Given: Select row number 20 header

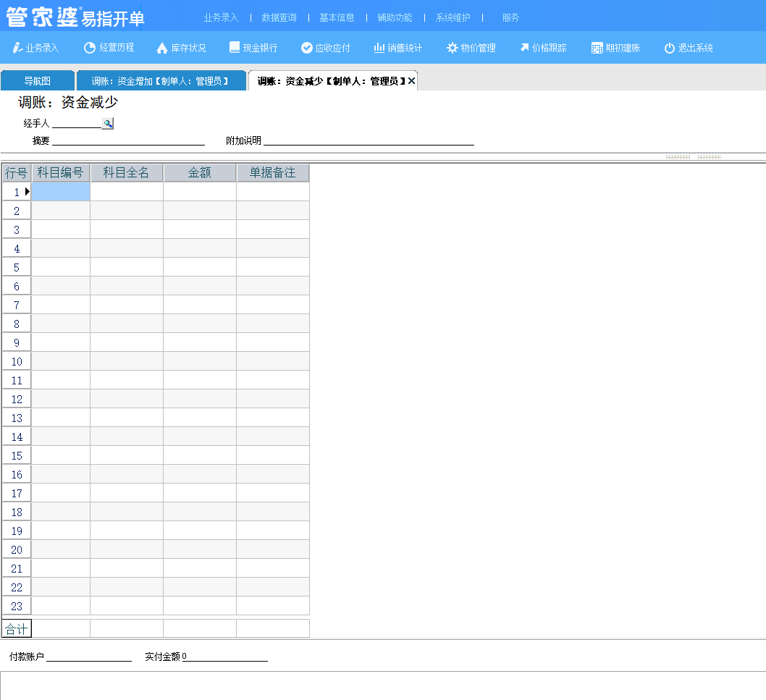Looking at the screenshot, I should click(x=17, y=549).
